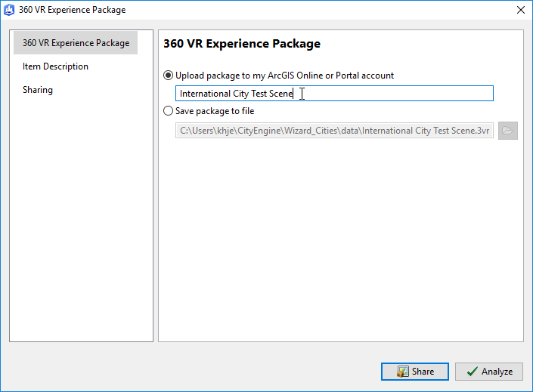Image resolution: width=533 pixels, height=392 pixels.
Task: Select the Save package to file radio button
Action: 169,111
